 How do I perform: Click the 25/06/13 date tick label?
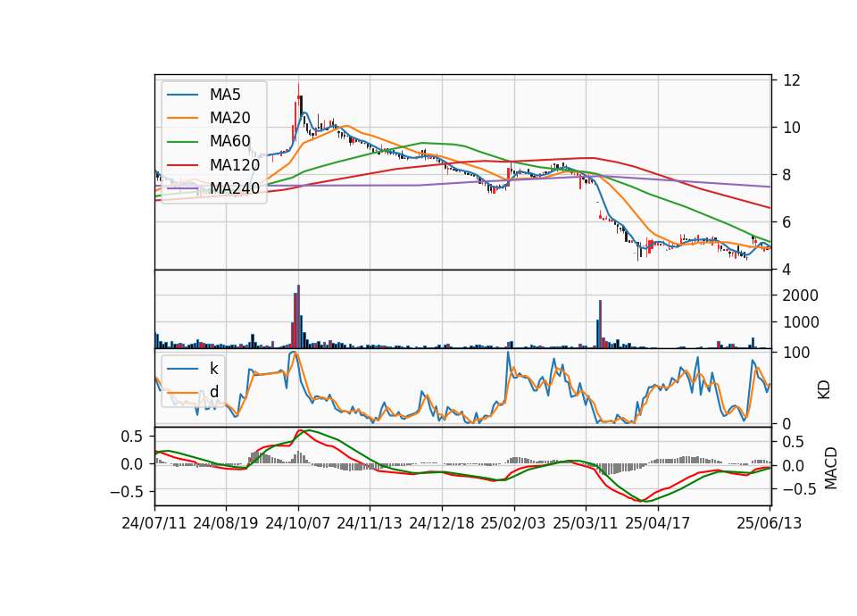(770, 523)
